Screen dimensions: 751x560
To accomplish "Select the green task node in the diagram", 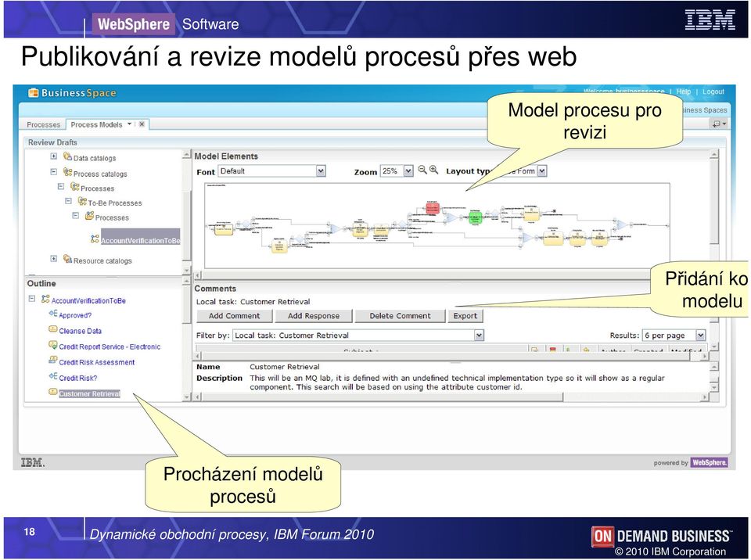I will [475, 217].
